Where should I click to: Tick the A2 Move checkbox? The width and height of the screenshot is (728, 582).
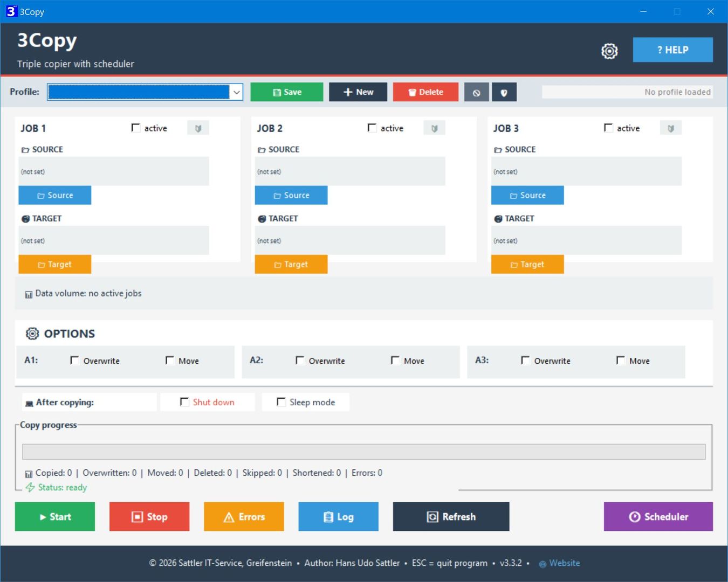point(395,361)
